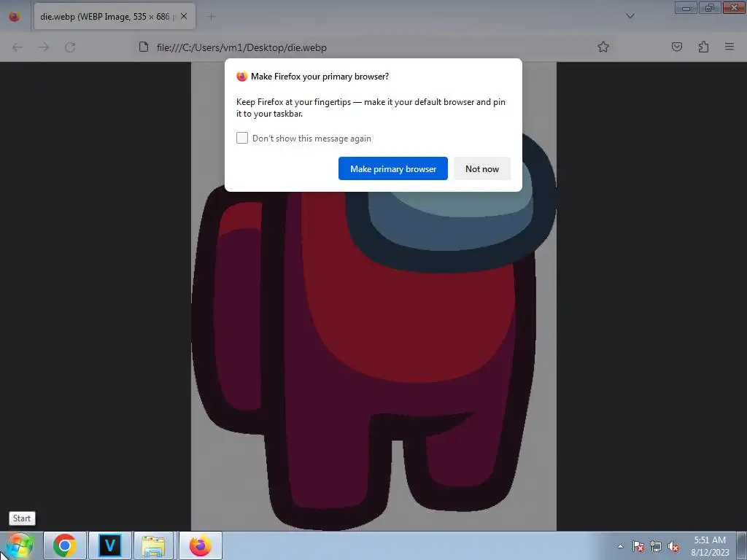The image size is (747, 560).
Task: Show hidden tray icons arrow
Action: coord(620,546)
